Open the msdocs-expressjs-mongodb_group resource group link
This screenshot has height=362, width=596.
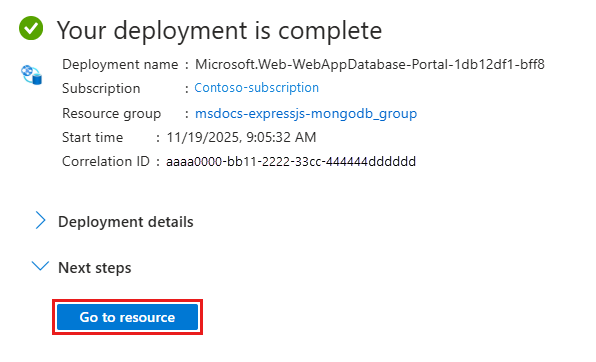pyautogui.click(x=306, y=113)
